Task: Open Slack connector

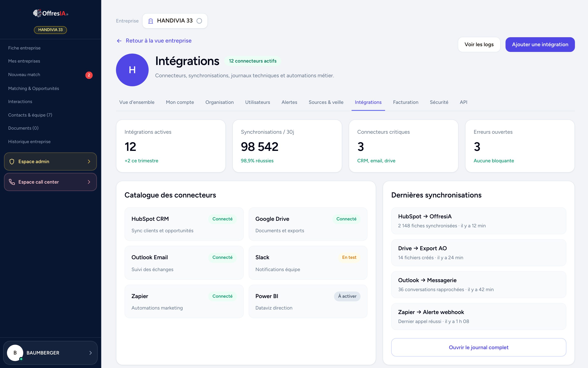Action: click(x=308, y=263)
